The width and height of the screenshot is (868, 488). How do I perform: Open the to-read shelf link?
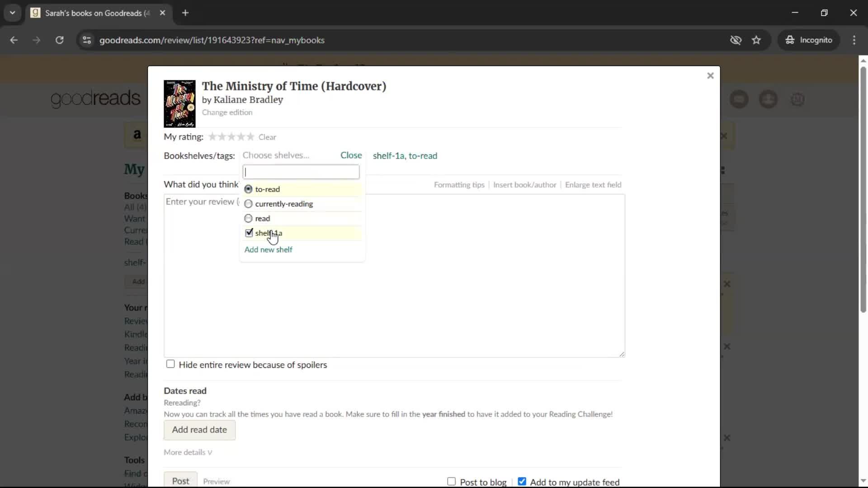[x=423, y=156]
